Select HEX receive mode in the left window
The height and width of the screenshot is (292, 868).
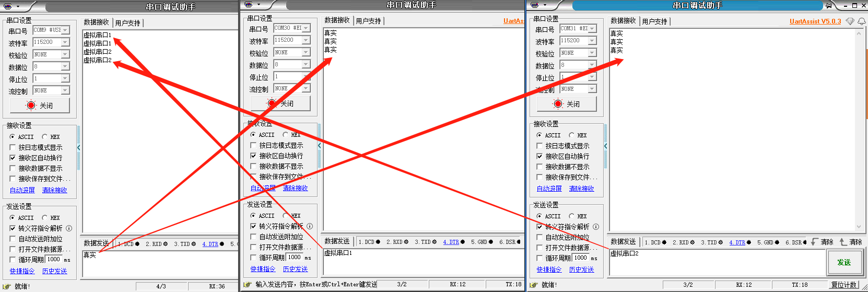(45, 137)
